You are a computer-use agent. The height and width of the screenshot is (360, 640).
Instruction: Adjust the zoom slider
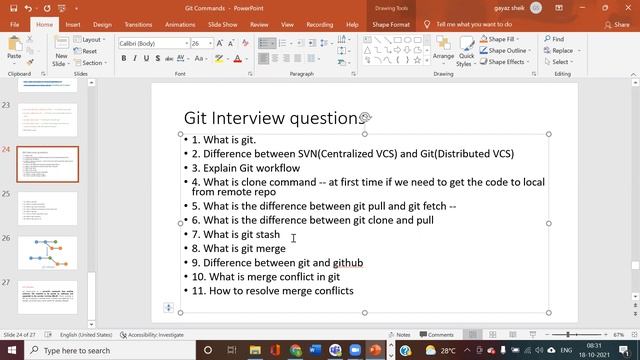coord(568,335)
